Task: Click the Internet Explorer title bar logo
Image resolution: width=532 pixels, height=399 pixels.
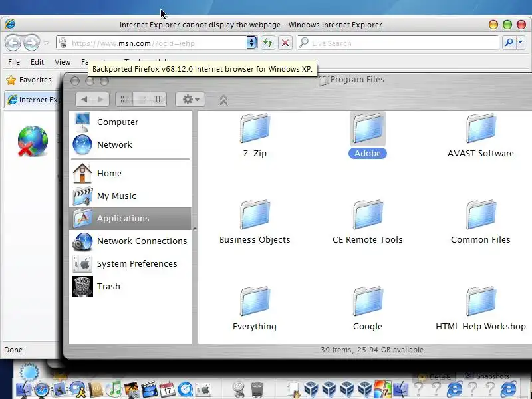Action: (10, 24)
